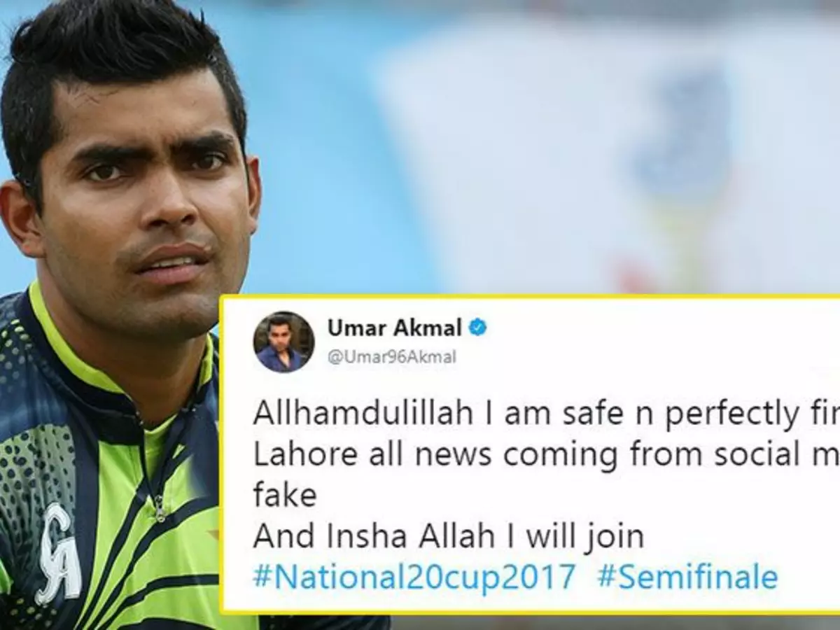Click the yellow left edge of tweet card
The height and width of the screenshot is (630, 840).
pyautogui.click(x=223, y=455)
